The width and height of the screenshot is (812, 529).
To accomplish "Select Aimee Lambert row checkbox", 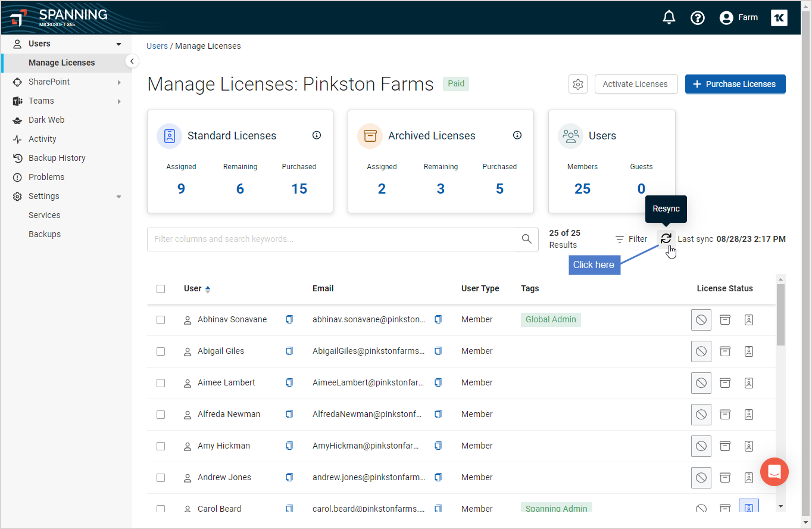I will (x=161, y=383).
